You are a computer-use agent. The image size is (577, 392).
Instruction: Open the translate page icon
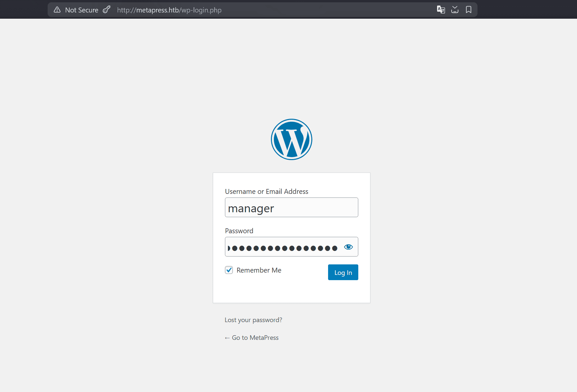point(441,10)
